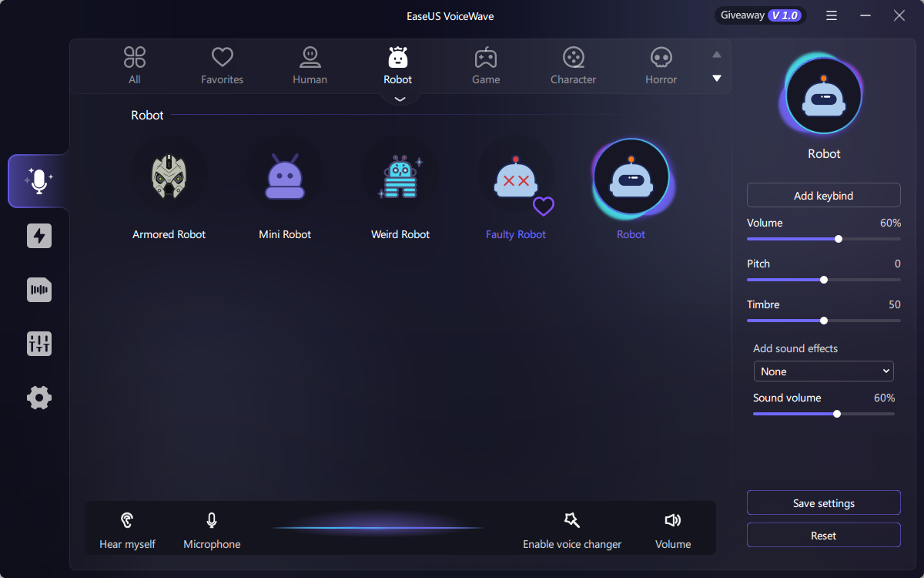Switch to the Game category tab
The image size is (924, 578).
486,66
